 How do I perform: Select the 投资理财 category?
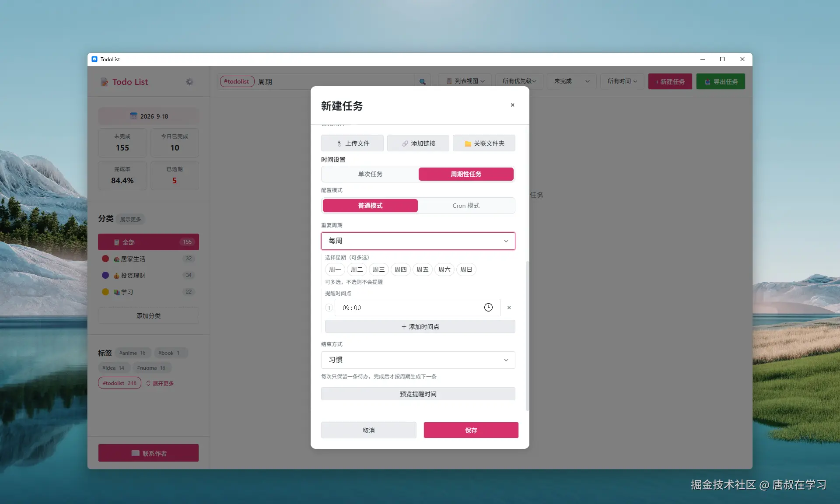[148, 275]
